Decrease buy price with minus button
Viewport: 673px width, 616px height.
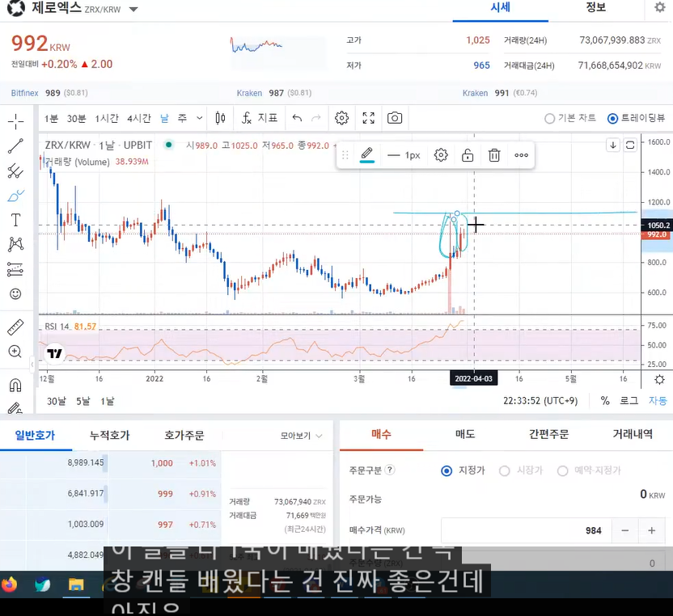[x=625, y=530]
